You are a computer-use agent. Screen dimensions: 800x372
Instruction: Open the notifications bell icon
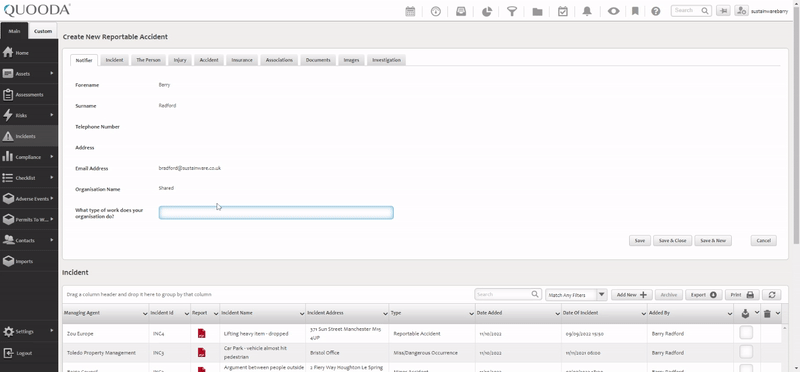point(587,11)
